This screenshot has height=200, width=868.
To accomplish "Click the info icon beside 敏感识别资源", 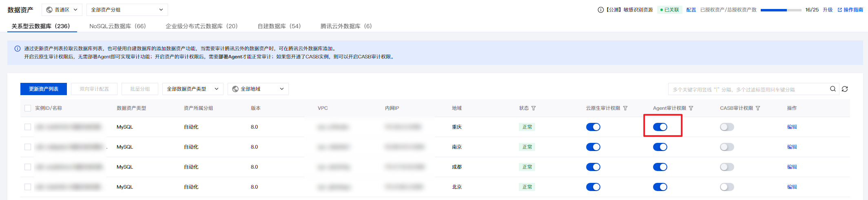I will pyautogui.click(x=600, y=10).
